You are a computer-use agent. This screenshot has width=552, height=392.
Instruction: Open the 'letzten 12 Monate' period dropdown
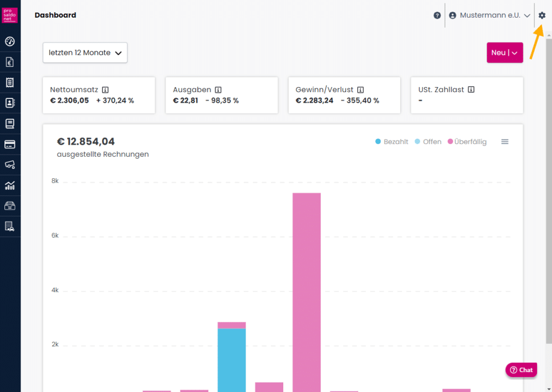pyautogui.click(x=85, y=53)
